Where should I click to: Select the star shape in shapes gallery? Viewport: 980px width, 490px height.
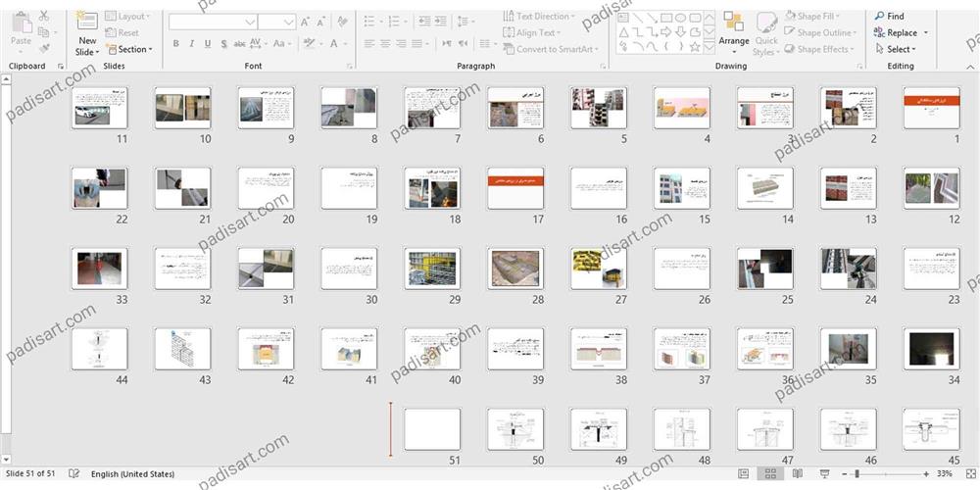pyautogui.click(x=695, y=46)
